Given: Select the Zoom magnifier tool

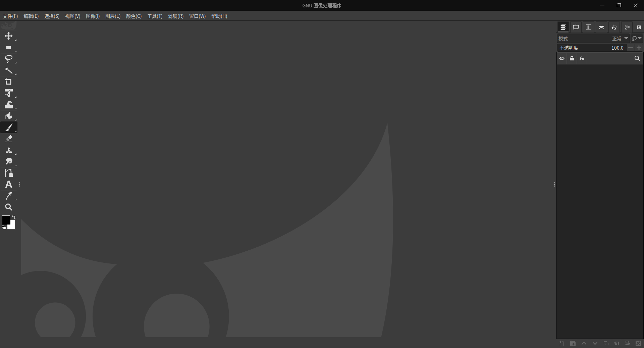Looking at the screenshot, I should pyautogui.click(x=9, y=207).
